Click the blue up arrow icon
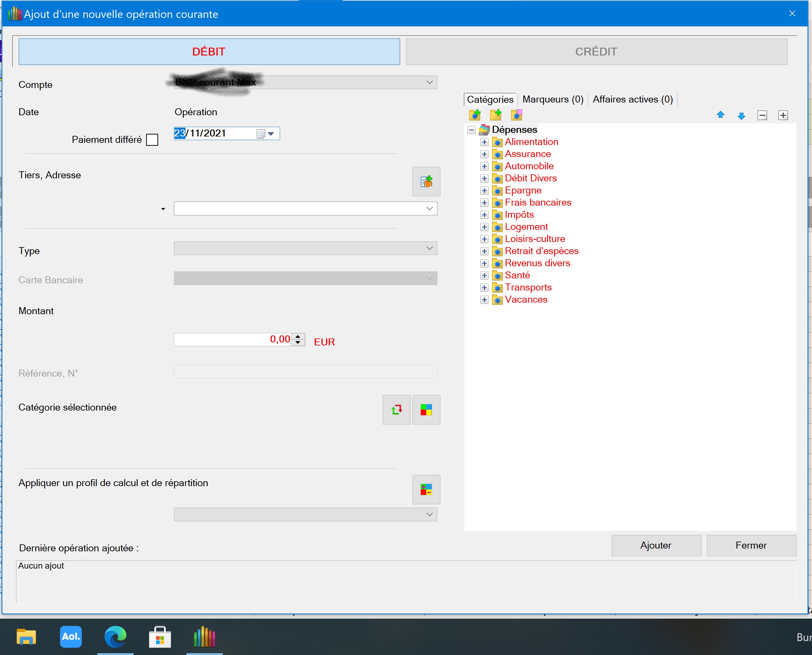Viewport: 812px width, 655px height. (x=720, y=115)
